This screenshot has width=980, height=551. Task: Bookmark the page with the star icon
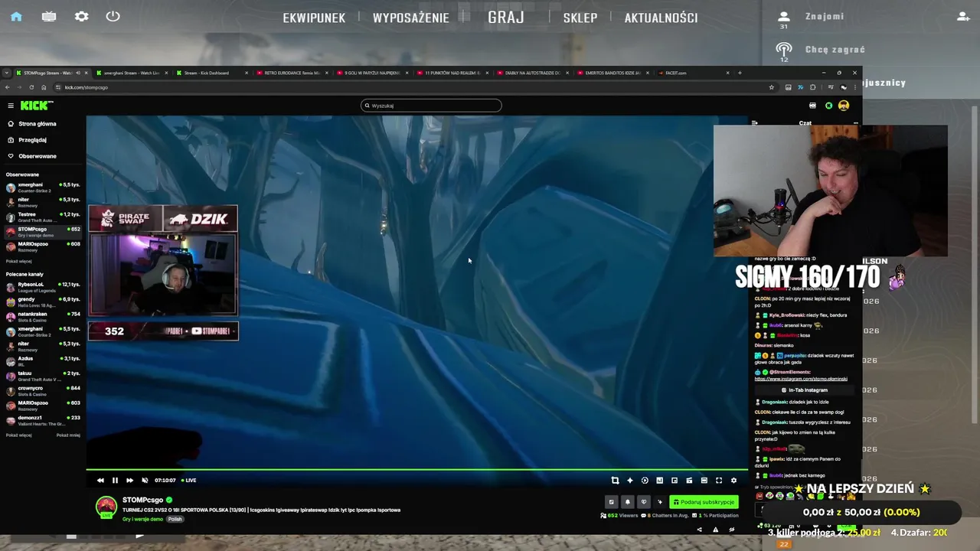pyautogui.click(x=772, y=87)
